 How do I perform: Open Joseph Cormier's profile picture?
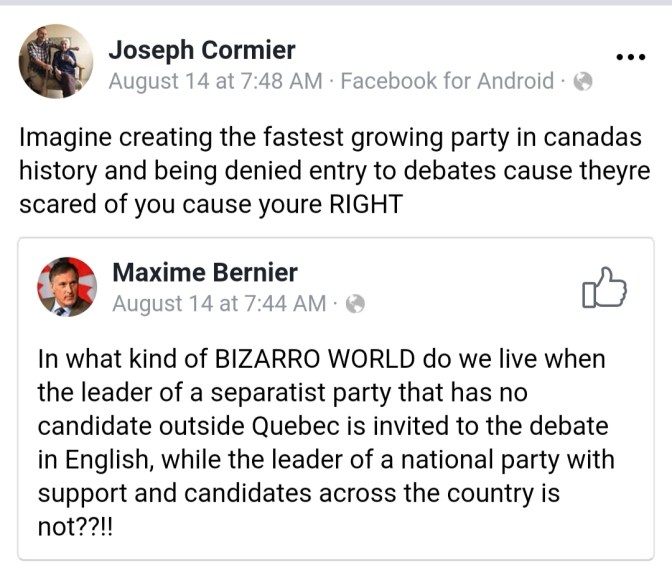(56, 62)
